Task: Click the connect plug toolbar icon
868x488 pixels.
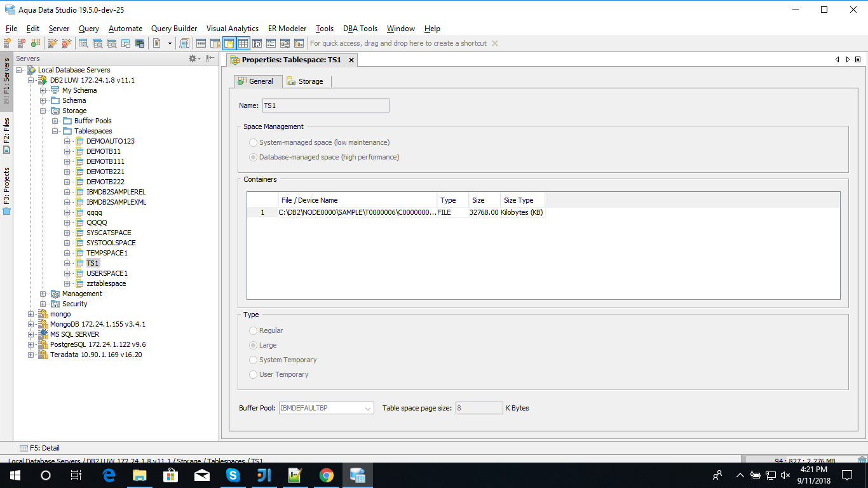Action: coord(53,43)
